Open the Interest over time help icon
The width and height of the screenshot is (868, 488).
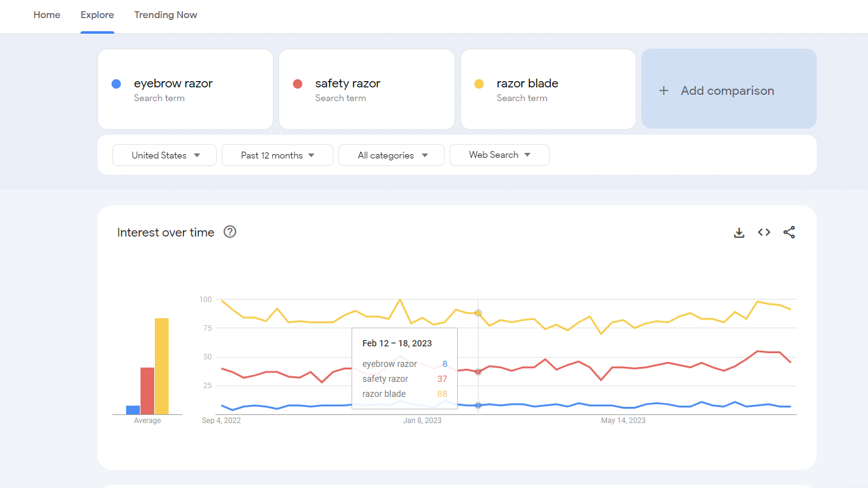click(230, 232)
